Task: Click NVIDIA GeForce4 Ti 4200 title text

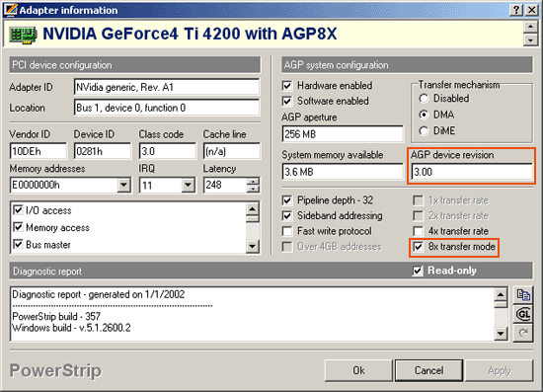Action: (190, 34)
